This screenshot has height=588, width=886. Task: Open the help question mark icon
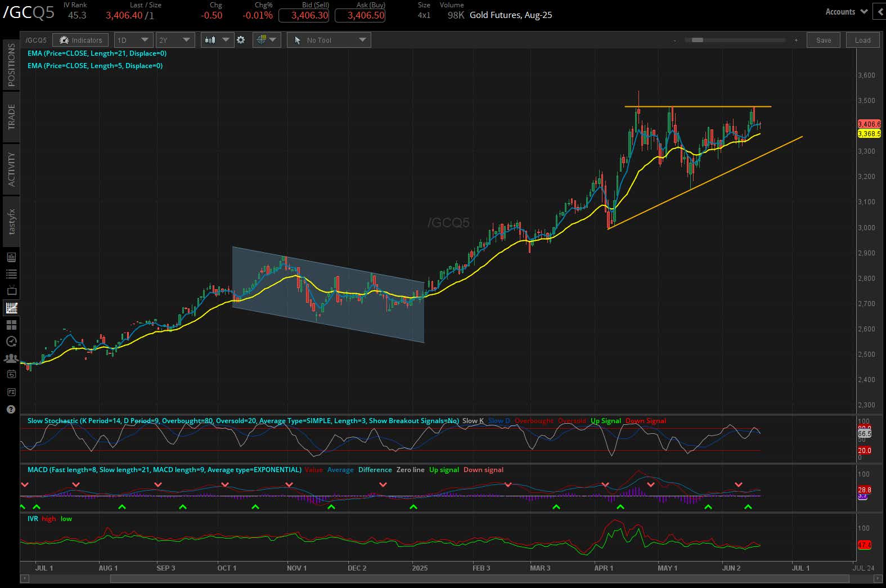point(11,410)
